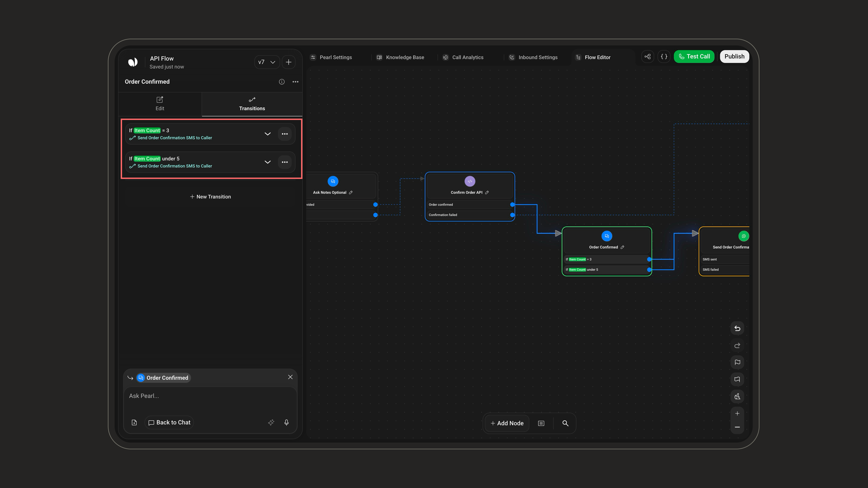Open Order Confirmed header more options menu
Image resolution: width=868 pixels, height=488 pixels.
(295, 82)
